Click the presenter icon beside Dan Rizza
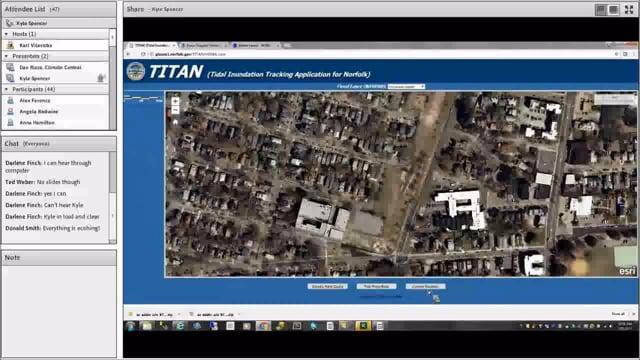 [x=11, y=67]
